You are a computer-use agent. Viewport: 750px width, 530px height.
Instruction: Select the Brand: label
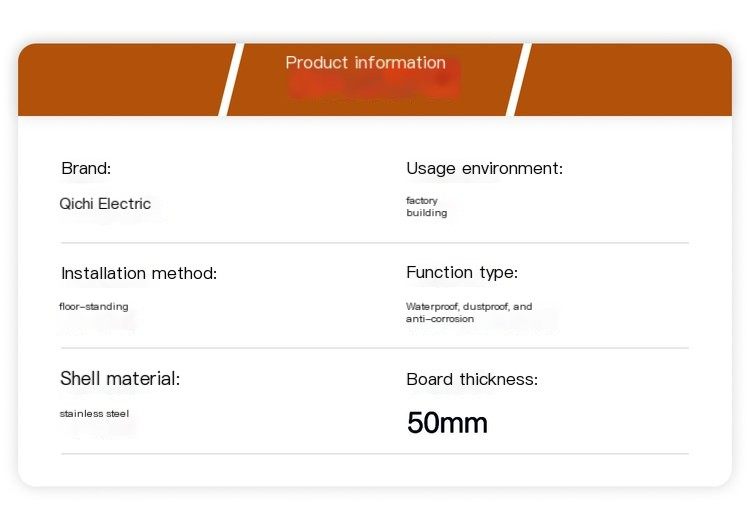(x=86, y=168)
